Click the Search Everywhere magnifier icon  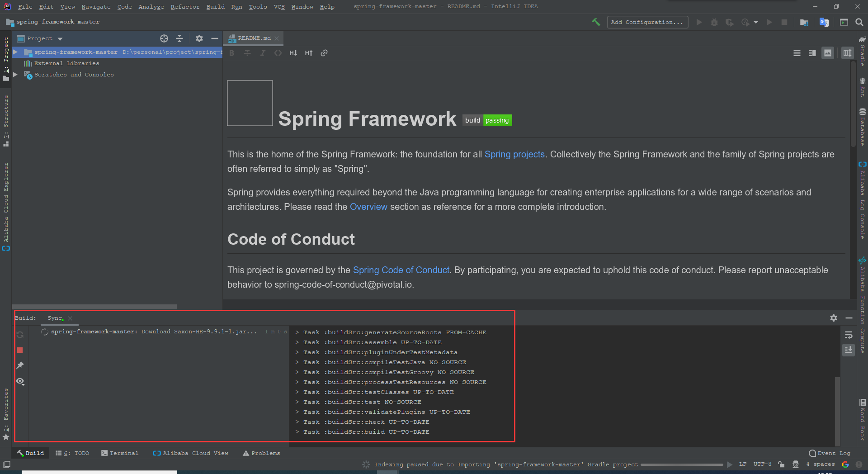pyautogui.click(x=859, y=22)
